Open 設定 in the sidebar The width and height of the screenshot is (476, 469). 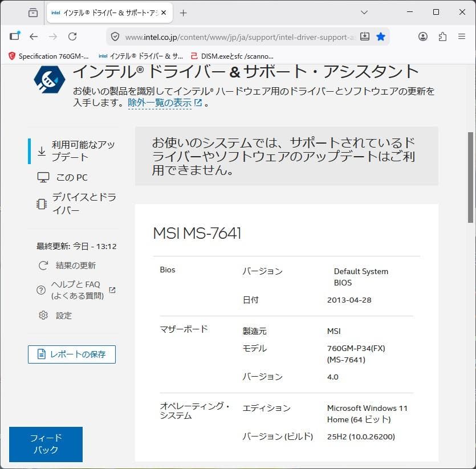coord(64,315)
